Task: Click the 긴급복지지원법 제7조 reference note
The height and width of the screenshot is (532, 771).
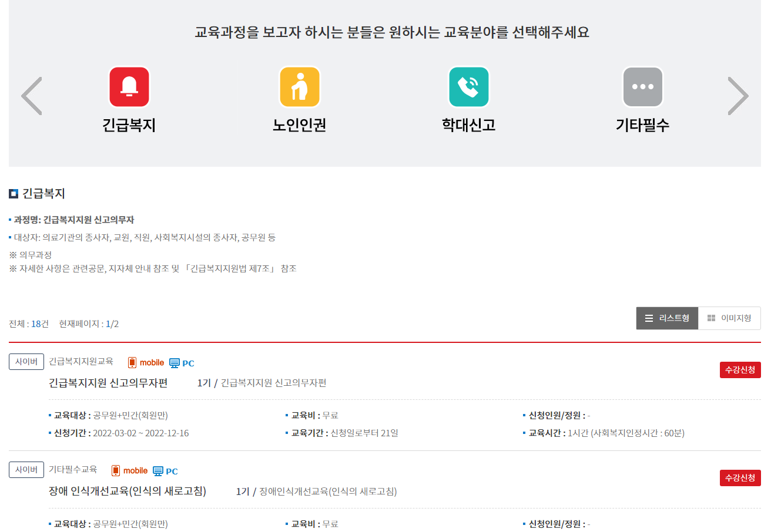Action: 153,269
